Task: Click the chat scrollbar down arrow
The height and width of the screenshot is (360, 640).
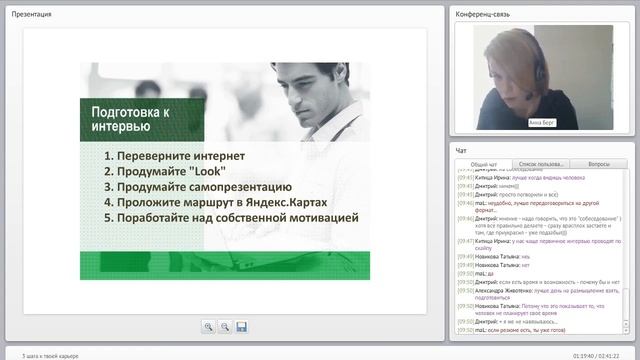Action: click(626, 331)
